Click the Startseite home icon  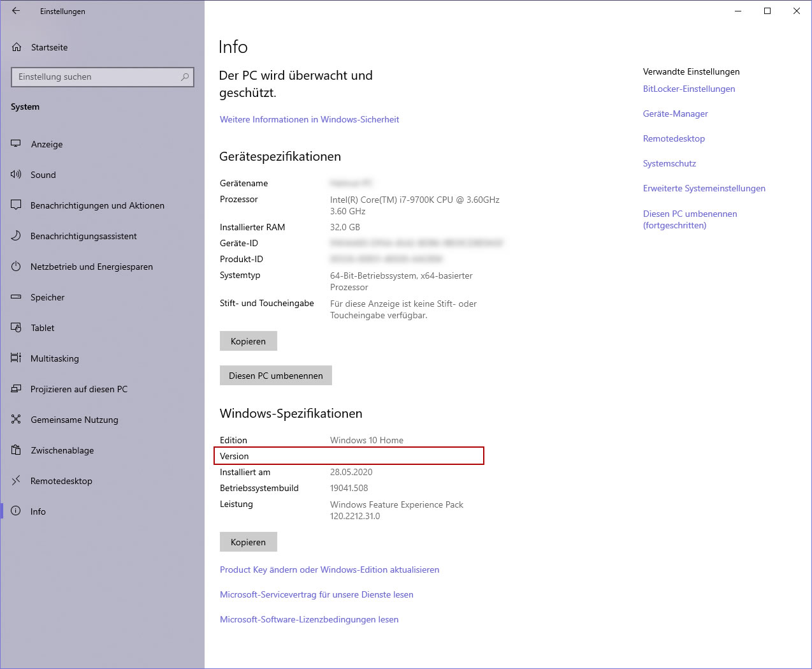[17, 47]
